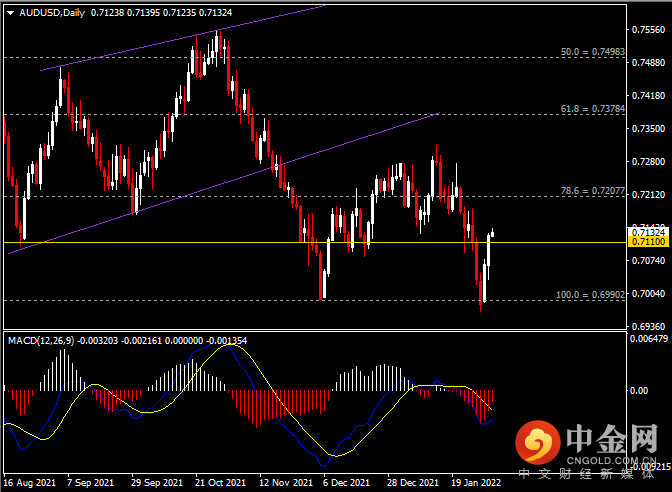Click the CNGOLD orange circular logo icon
Viewport: 672px width, 492px height.
click(538, 443)
